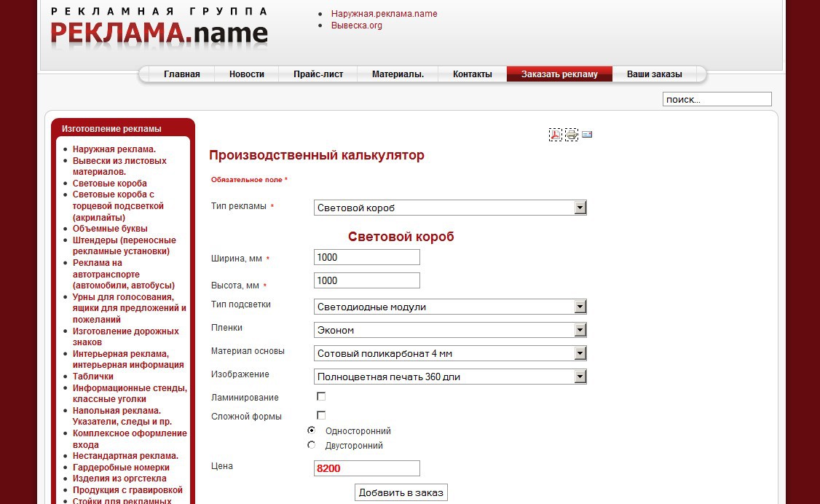This screenshot has height=504, width=820.
Task: Expand the Тип подсветки dropdown
Action: pyautogui.click(x=450, y=307)
